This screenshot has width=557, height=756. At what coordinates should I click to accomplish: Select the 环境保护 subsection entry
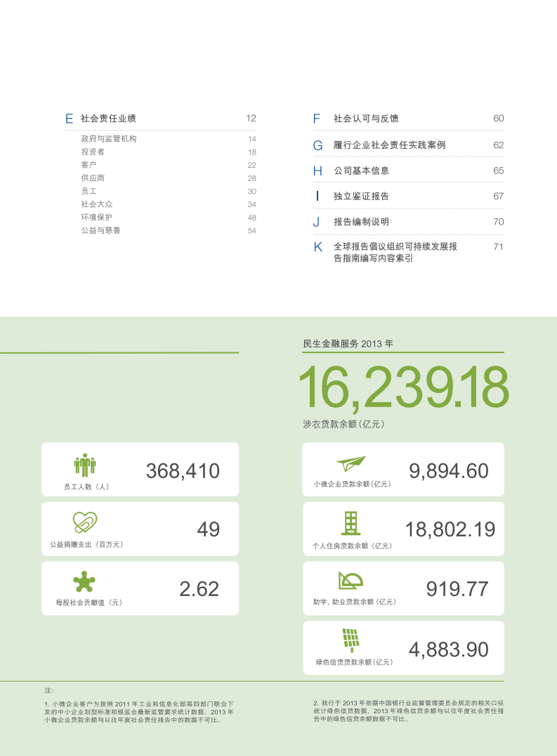pyautogui.click(x=96, y=218)
